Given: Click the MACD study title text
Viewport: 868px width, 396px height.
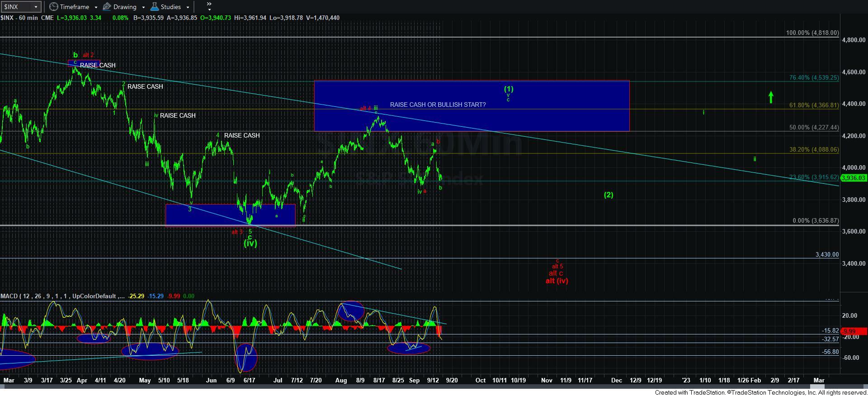Looking at the screenshot, I should pos(62,296).
